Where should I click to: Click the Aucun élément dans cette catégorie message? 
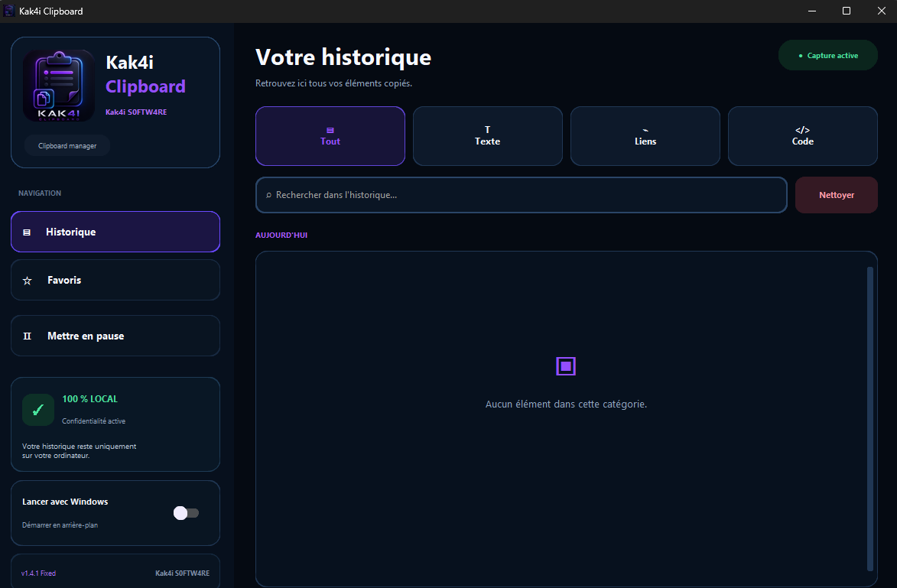click(567, 404)
